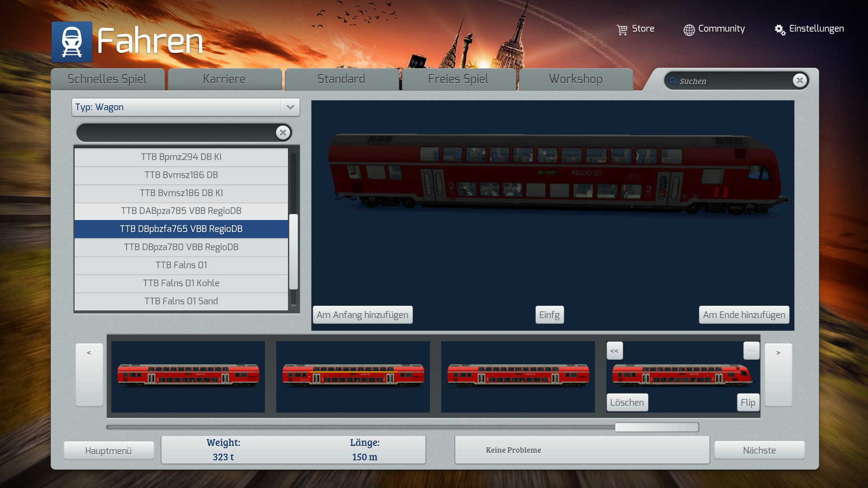The image size is (868, 488).
Task: Click Am Ende hinzufügen button
Action: pyautogui.click(x=744, y=315)
